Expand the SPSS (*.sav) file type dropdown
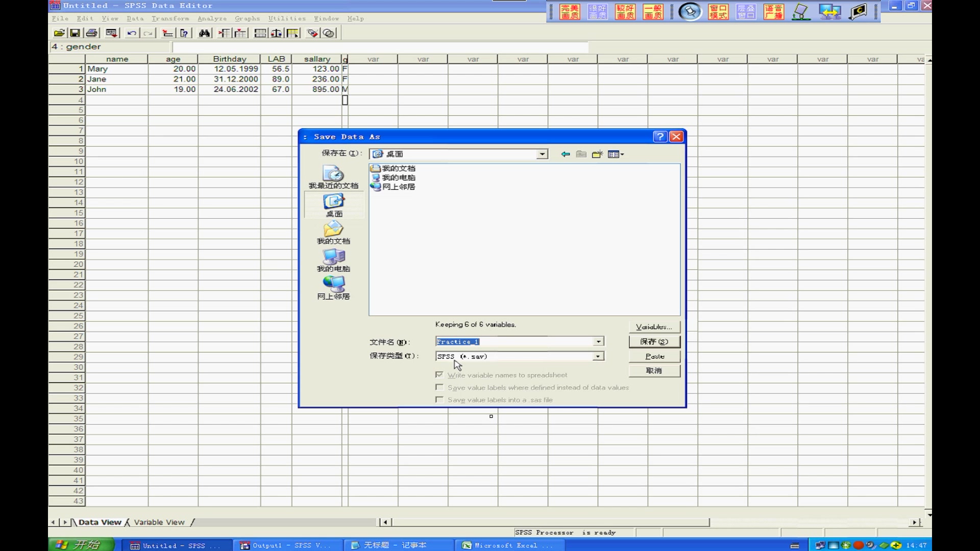Viewport: 980px width, 551px height. 598,357
